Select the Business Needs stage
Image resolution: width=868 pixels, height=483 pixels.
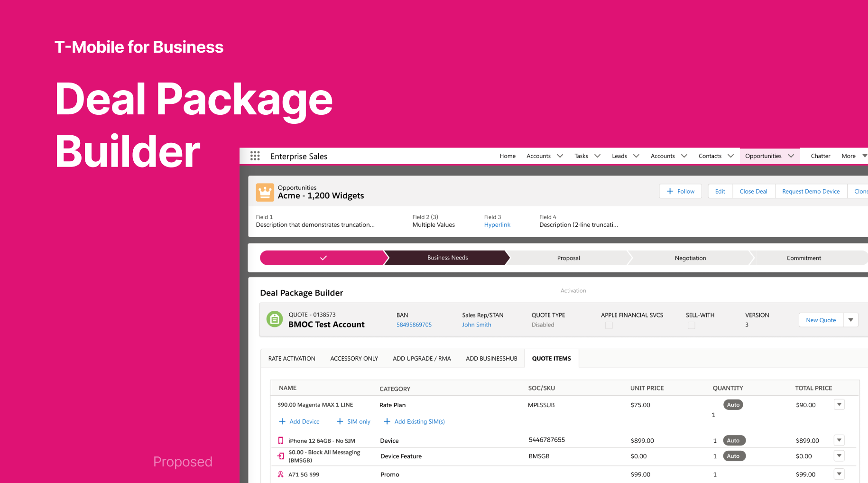click(447, 258)
